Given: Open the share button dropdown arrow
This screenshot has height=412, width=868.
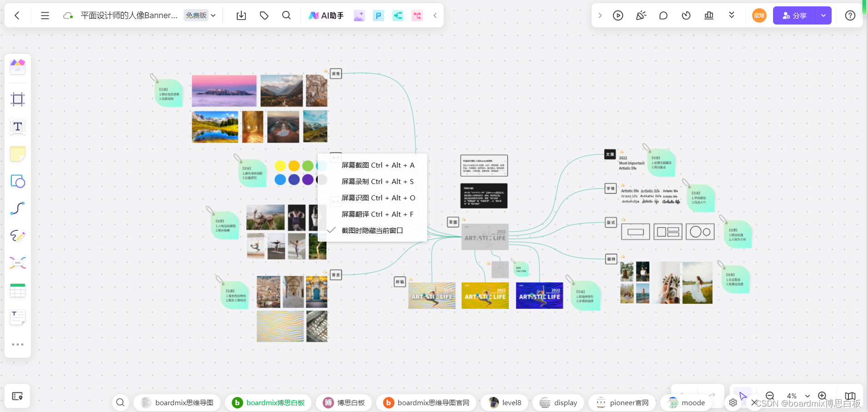Looking at the screenshot, I should (823, 15).
